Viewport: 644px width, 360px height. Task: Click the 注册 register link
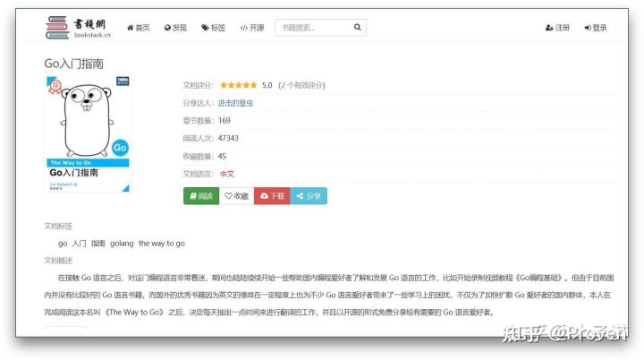coord(557,28)
